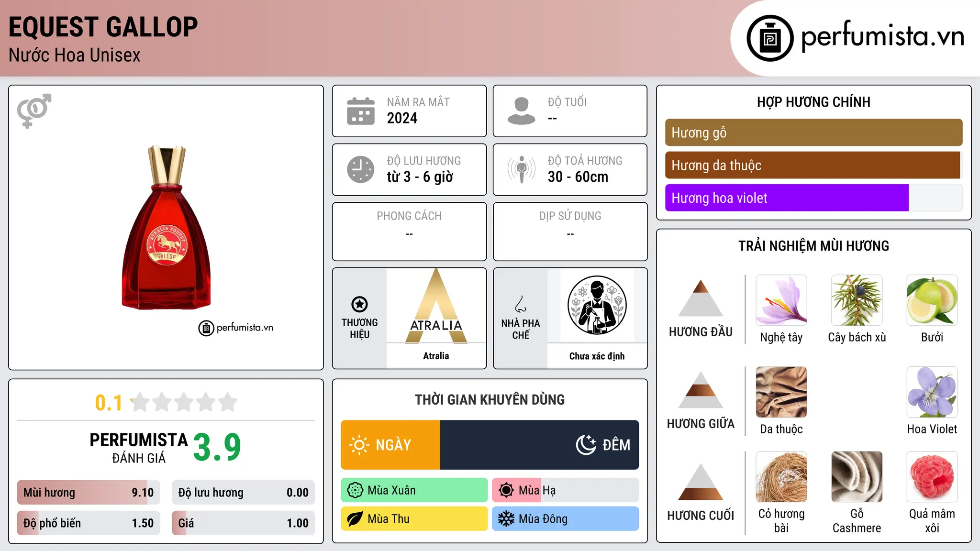Screen dimensions: 980x551
Task: Click the Hợp hương chính heading
Action: [x=813, y=102]
